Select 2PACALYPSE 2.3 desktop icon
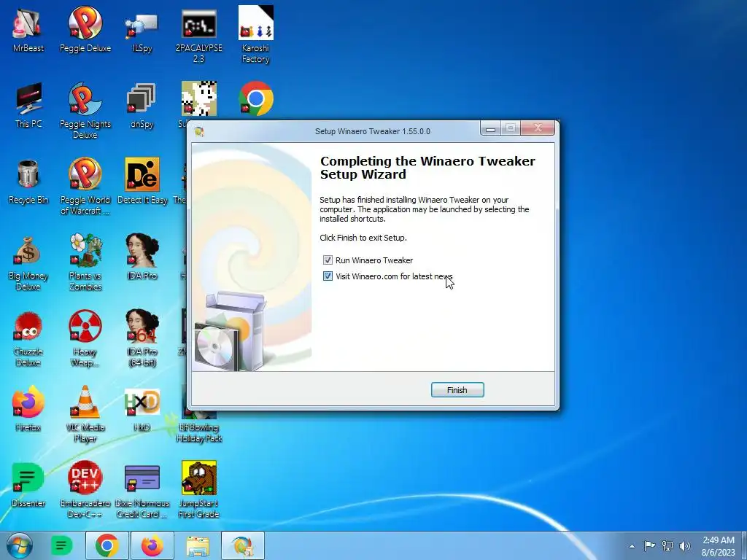 (x=198, y=34)
